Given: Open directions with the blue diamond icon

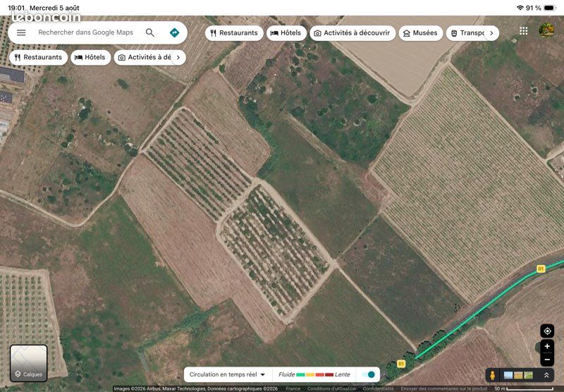Looking at the screenshot, I should (174, 32).
